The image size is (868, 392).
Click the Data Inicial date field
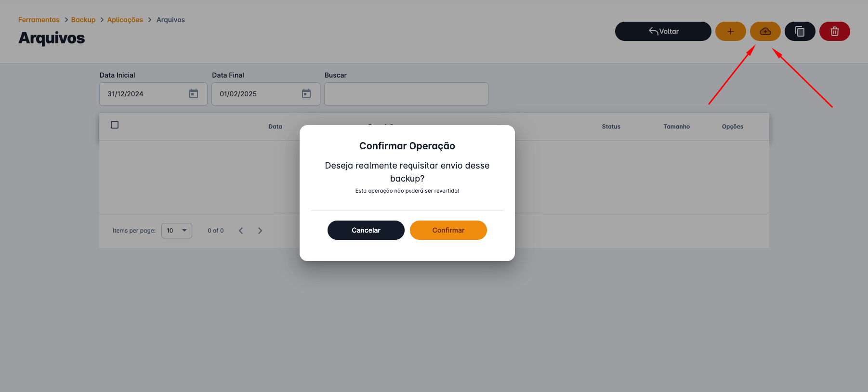pos(145,94)
